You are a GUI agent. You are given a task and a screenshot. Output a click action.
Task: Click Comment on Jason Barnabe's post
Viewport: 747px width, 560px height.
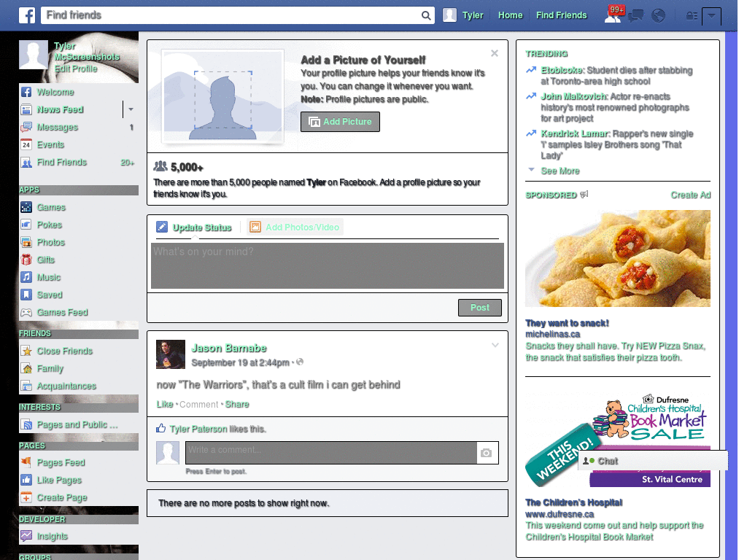coord(198,404)
